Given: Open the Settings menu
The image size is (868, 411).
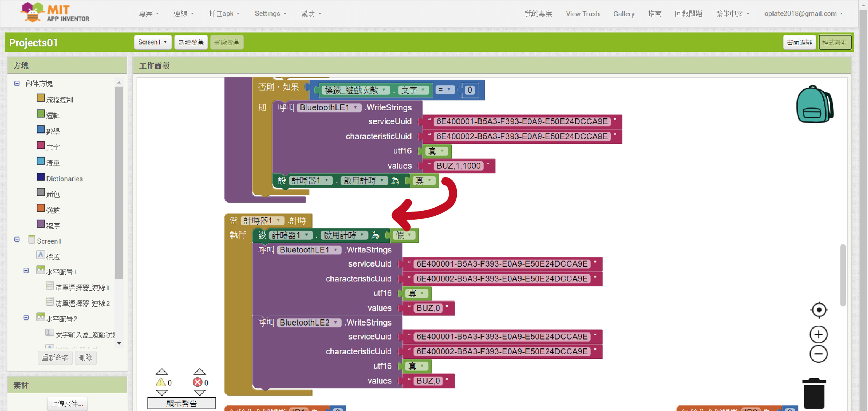Looking at the screenshot, I should point(270,14).
